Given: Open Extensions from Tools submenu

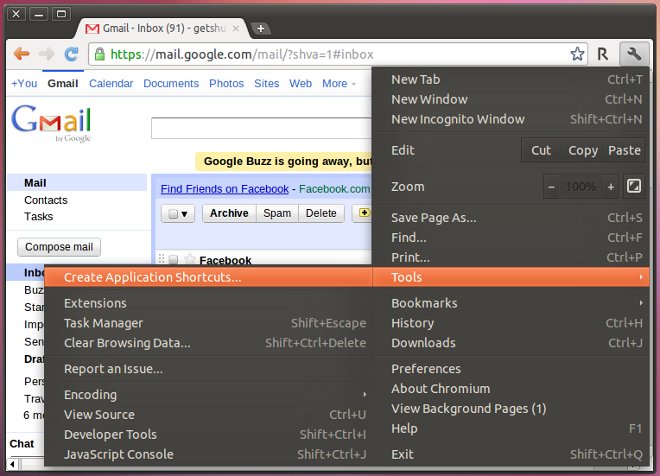Looking at the screenshot, I should [x=208, y=303].
